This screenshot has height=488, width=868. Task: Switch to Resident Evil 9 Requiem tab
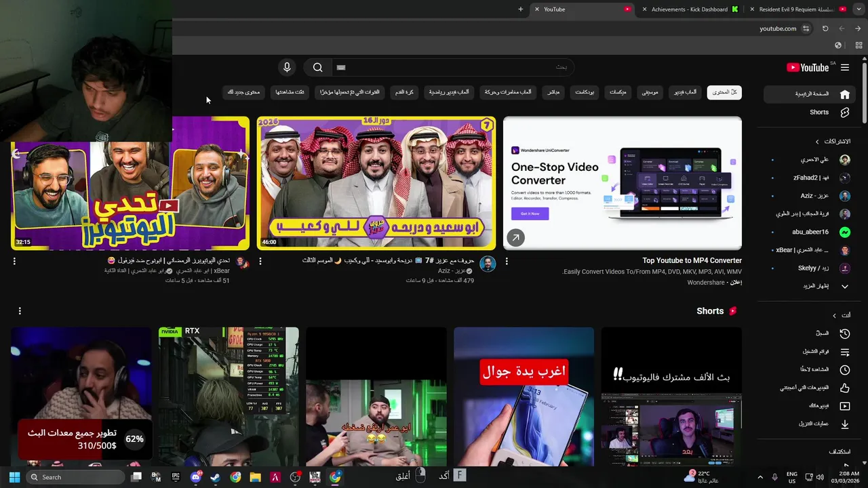796,9
